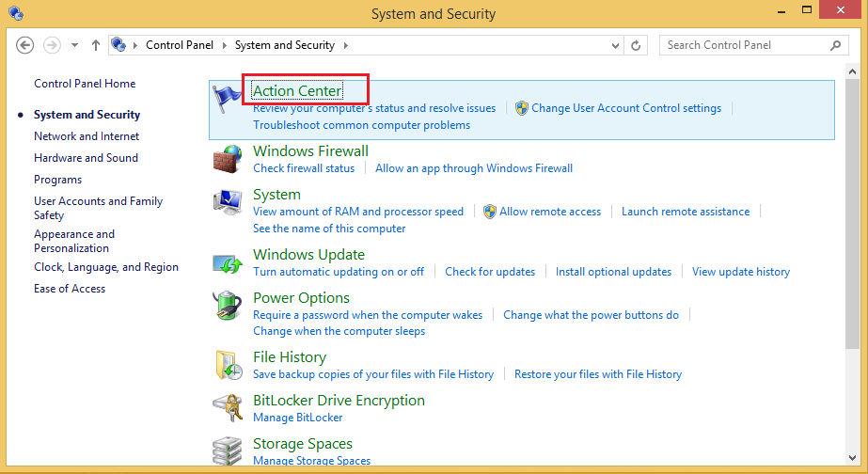The image size is (868, 474).
Task: Open the address bar history dropdown
Action: [615, 45]
